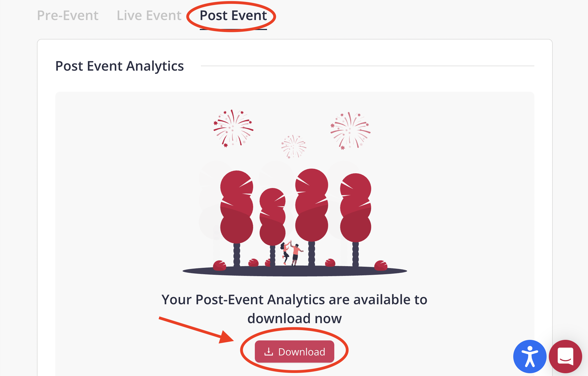Switch to the Pre-Event tab

[68, 16]
